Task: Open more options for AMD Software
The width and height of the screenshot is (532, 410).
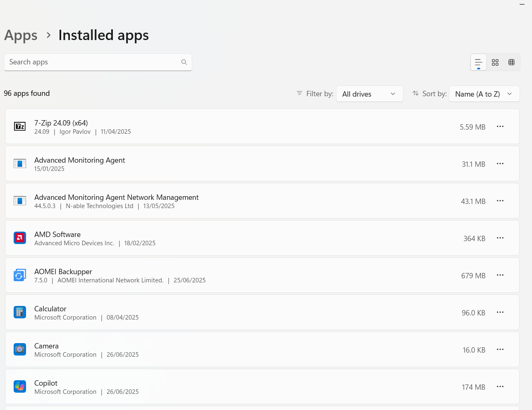Action: 500,238
